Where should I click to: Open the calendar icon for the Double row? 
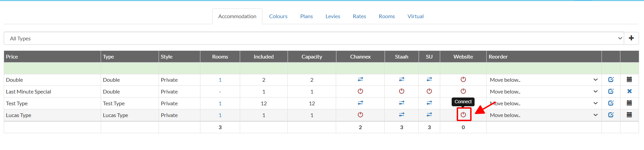point(629,79)
